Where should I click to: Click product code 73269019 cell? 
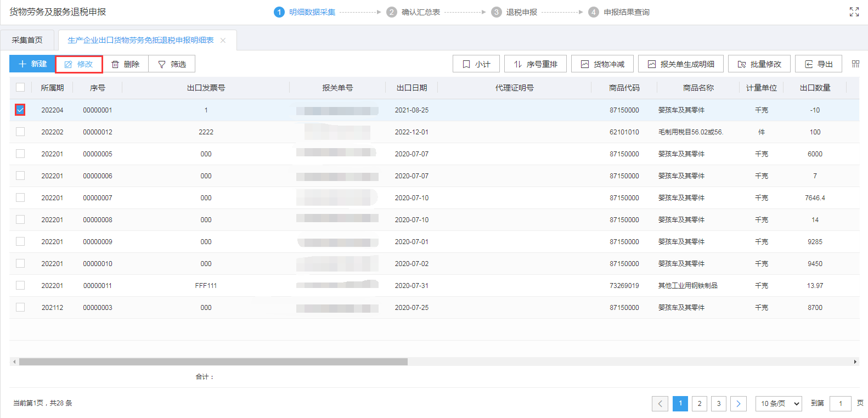click(624, 286)
